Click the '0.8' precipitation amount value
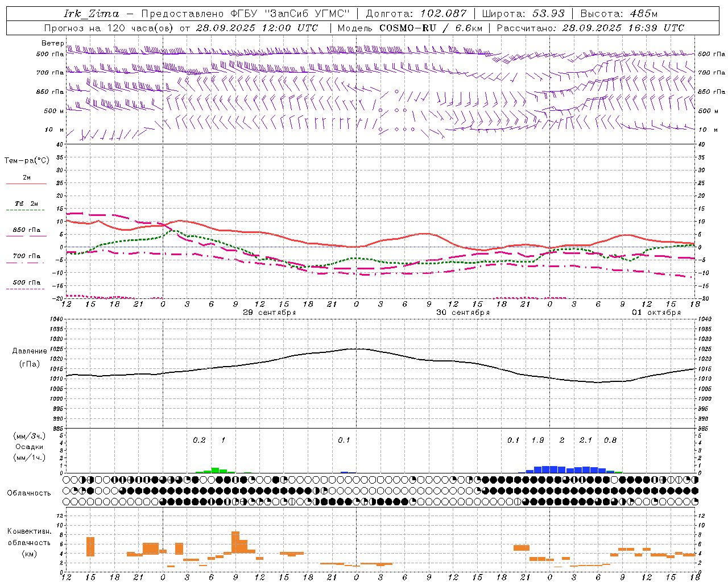 pyautogui.click(x=610, y=440)
